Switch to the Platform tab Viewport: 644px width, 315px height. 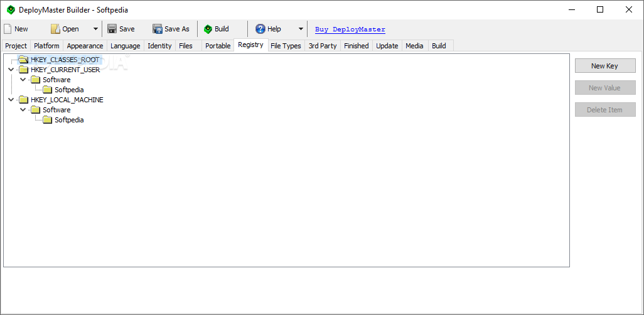pos(46,46)
